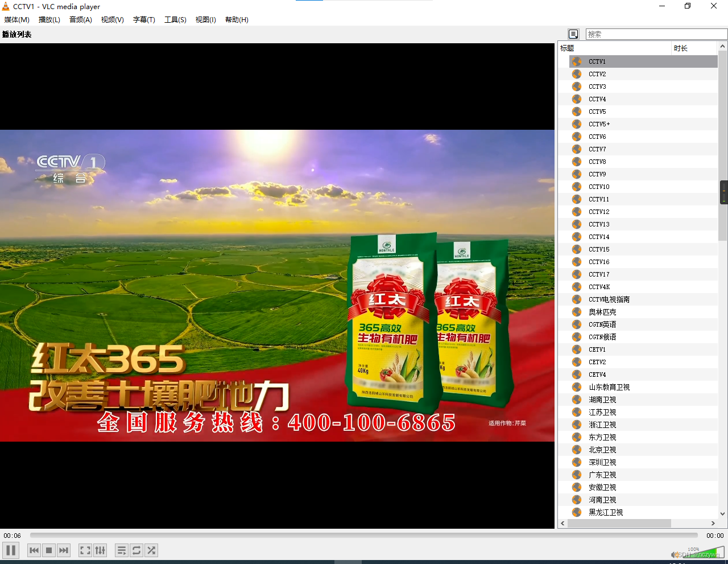The width and height of the screenshot is (728, 564).
Task: Click the playlist search field
Action: [x=656, y=34]
